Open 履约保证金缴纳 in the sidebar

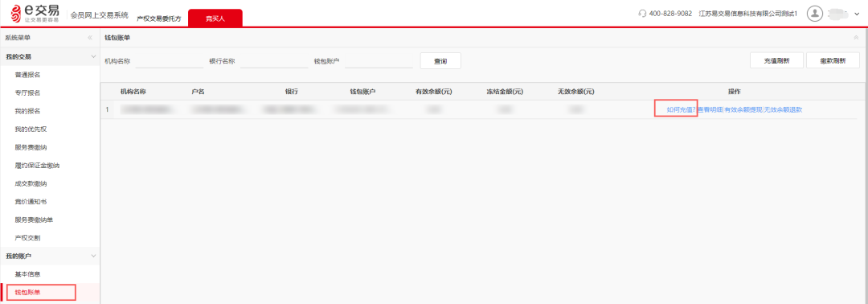[37, 166]
